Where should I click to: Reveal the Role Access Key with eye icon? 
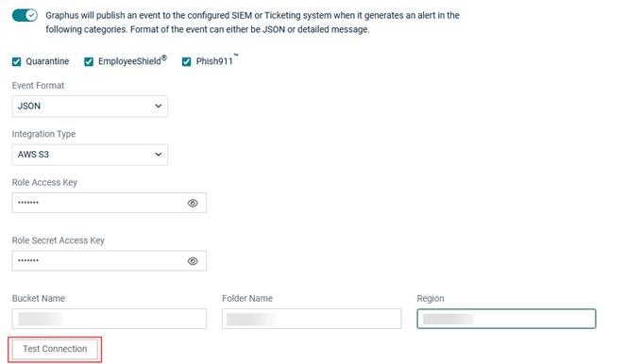click(x=193, y=204)
